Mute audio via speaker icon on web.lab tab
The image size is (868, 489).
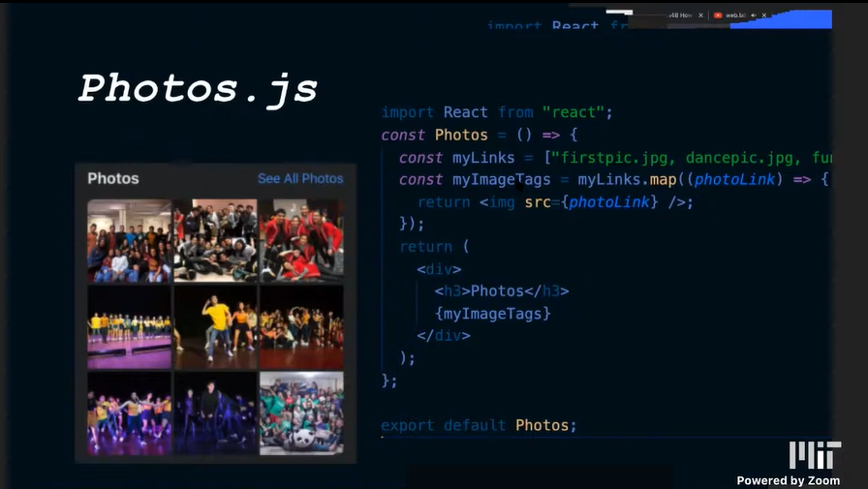[x=754, y=15]
